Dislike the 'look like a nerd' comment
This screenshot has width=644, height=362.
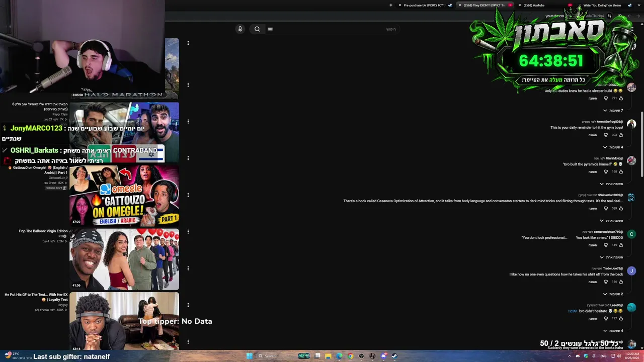click(606, 245)
